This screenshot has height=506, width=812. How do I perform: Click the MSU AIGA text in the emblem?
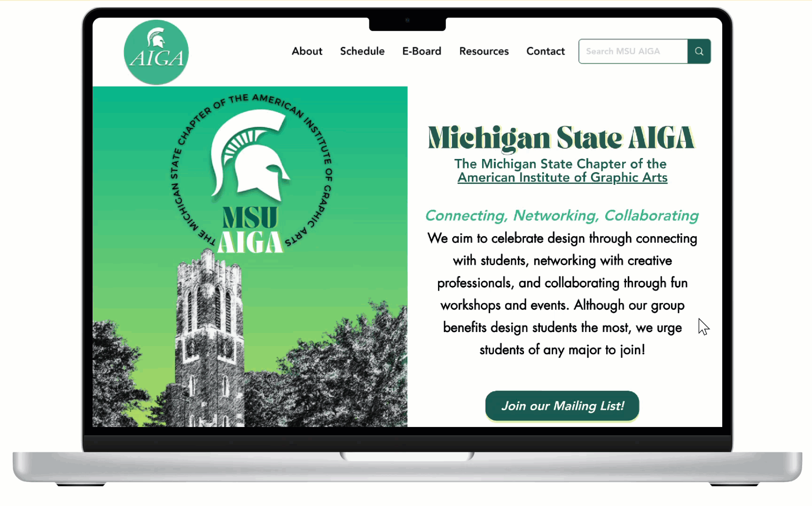coord(250,230)
